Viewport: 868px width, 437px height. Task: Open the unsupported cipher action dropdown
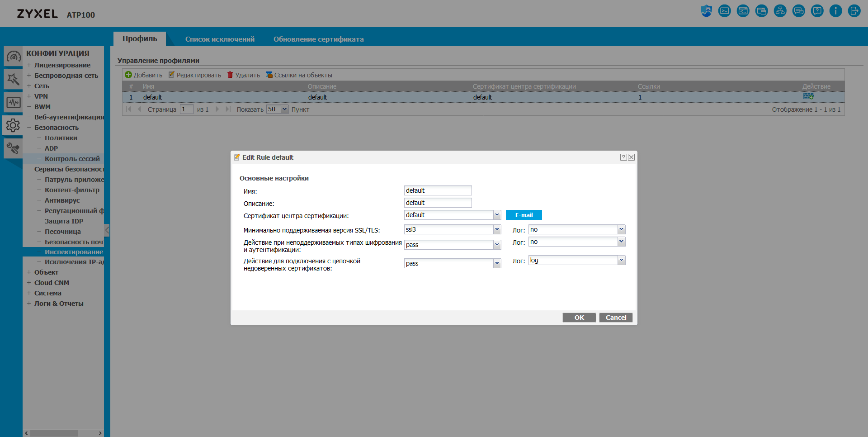(497, 245)
